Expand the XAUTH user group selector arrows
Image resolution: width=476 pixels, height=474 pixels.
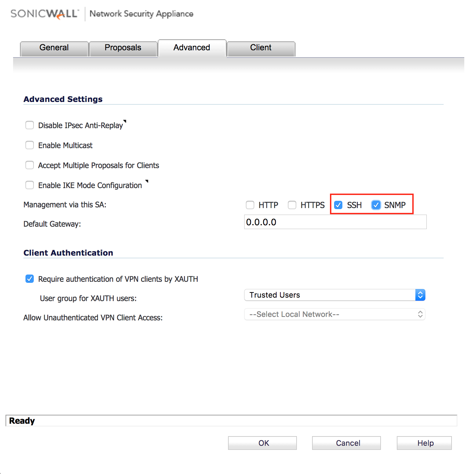(420, 295)
